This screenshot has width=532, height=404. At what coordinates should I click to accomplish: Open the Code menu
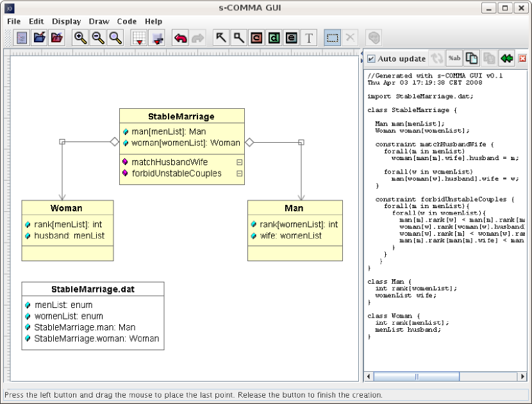tap(127, 21)
